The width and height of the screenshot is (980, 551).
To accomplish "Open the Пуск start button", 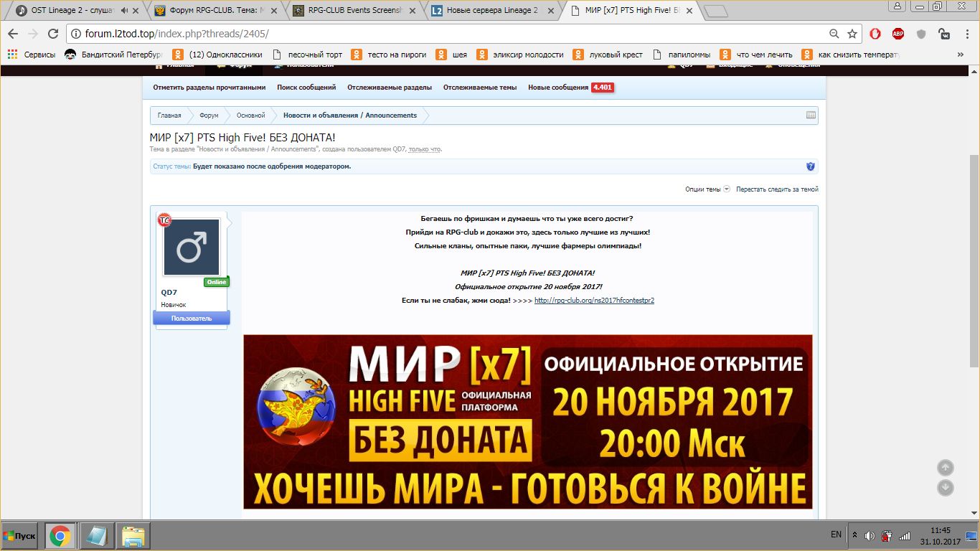I will point(21,536).
